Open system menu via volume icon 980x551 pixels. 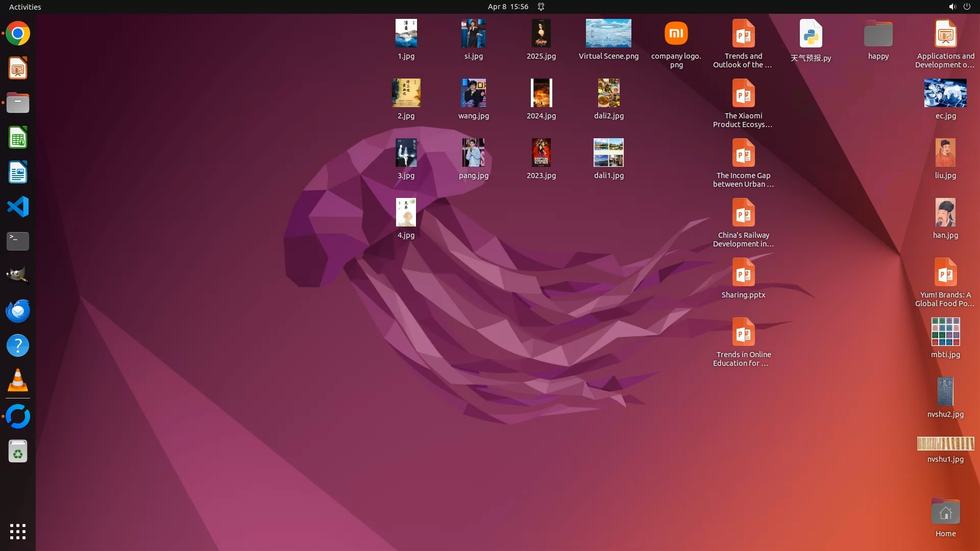[x=952, y=7]
